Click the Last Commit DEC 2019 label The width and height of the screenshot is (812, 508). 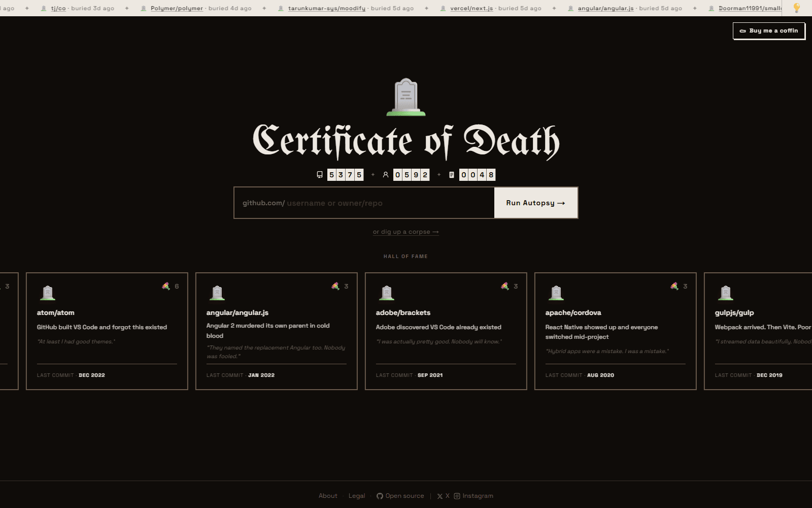click(x=749, y=375)
